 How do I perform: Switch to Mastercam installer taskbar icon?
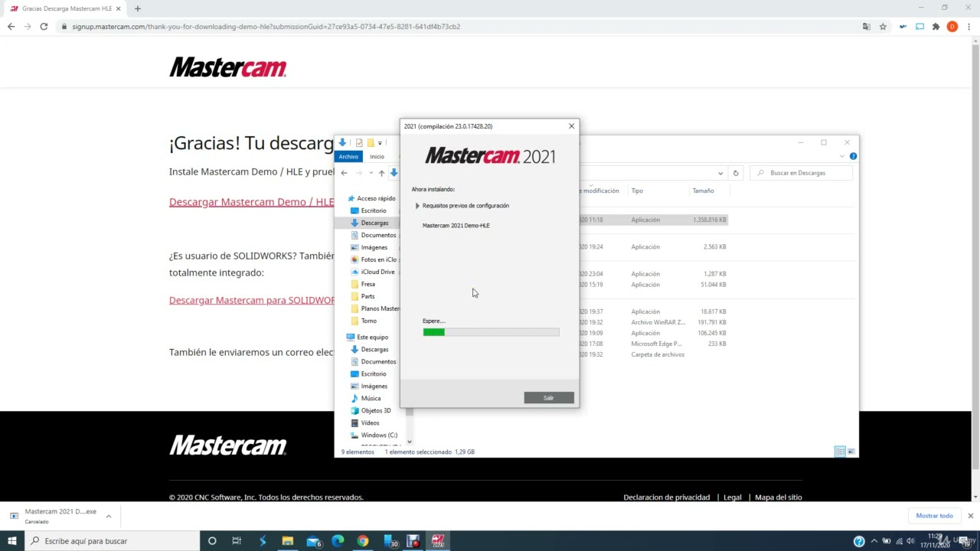pyautogui.click(x=438, y=541)
